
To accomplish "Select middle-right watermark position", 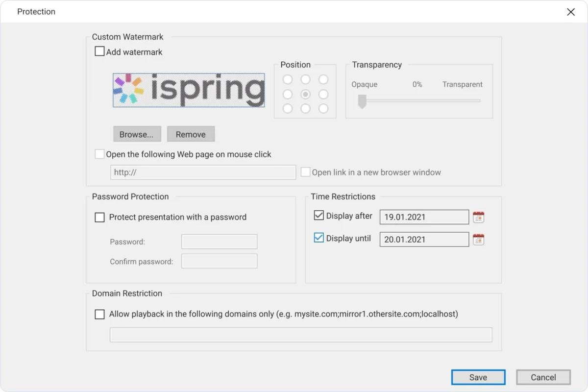I will [323, 94].
